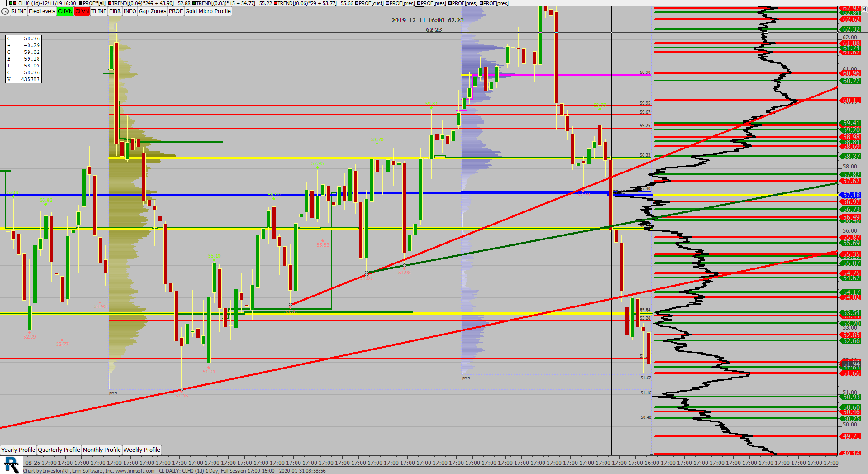
Task: Click the pres label under the purple volume profile
Action: coord(466,378)
